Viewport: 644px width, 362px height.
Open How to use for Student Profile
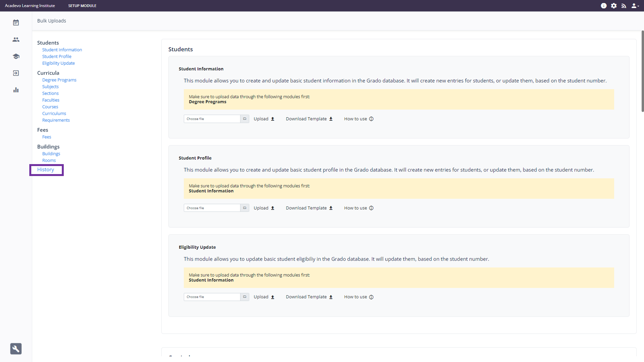coord(358,208)
